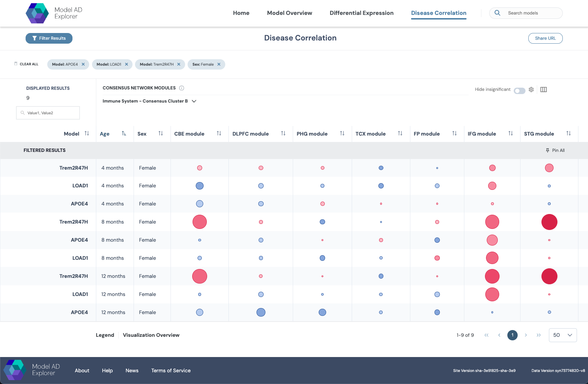Image resolution: width=588 pixels, height=384 pixels.
Task: Go to Model Overview
Action: [x=290, y=13]
